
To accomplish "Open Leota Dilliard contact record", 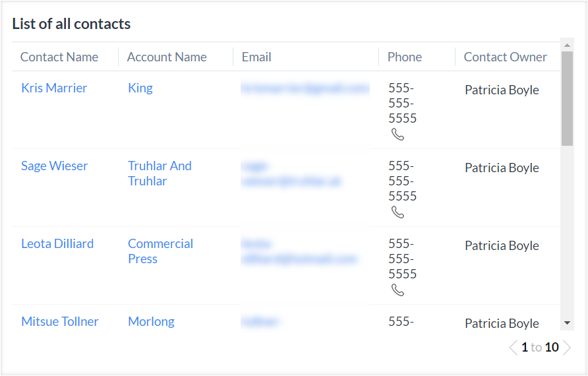I will point(57,243).
